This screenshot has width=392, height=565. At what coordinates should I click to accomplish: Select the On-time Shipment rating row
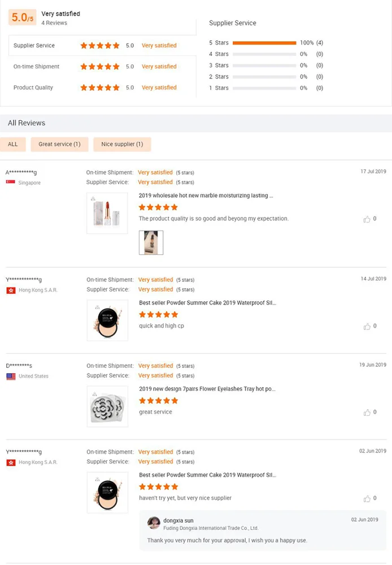coord(102,67)
